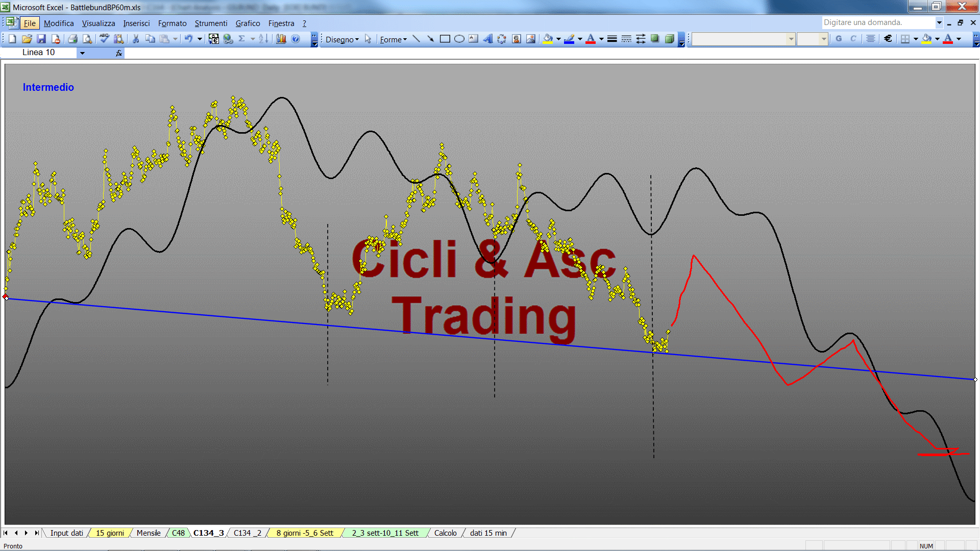Switch to the Calcolo sheet
The width and height of the screenshot is (980, 551).
click(445, 533)
